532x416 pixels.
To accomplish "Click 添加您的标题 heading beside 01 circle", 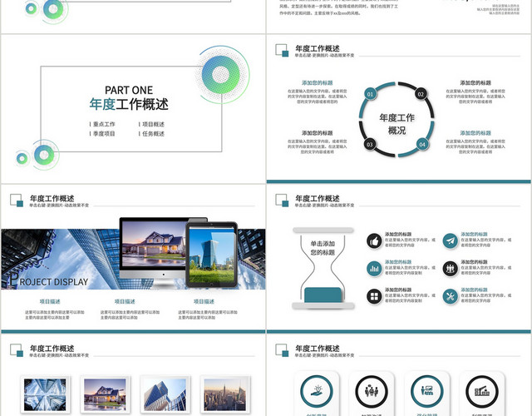I will tap(318, 83).
